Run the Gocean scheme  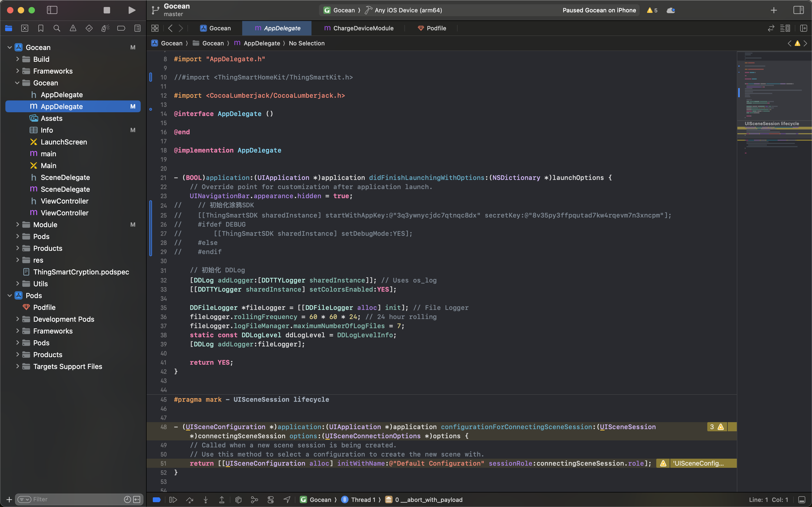point(132,10)
